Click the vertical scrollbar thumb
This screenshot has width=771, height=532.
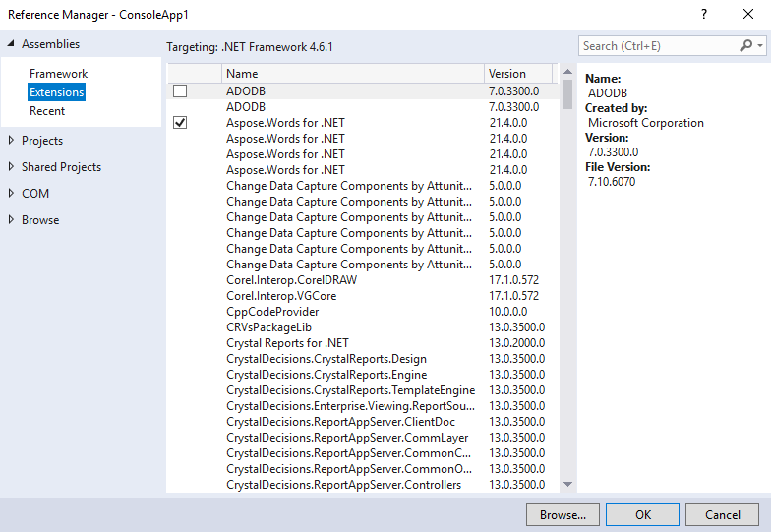point(567,94)
